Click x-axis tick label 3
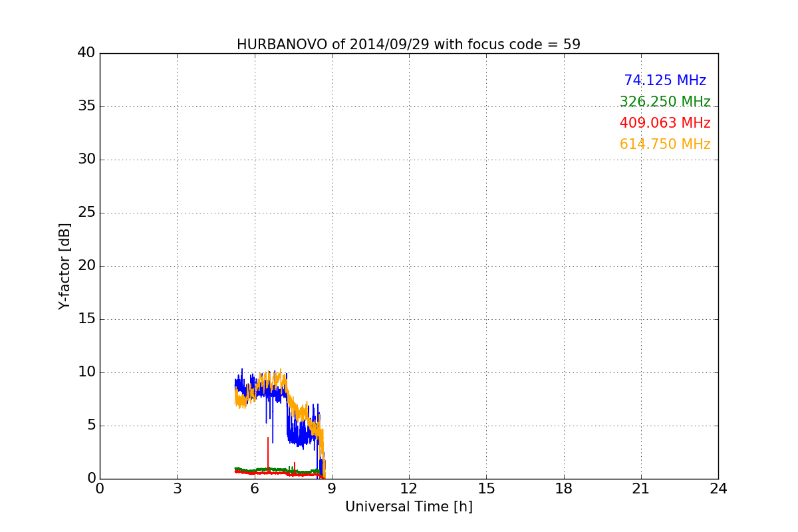 pos(177,489)
